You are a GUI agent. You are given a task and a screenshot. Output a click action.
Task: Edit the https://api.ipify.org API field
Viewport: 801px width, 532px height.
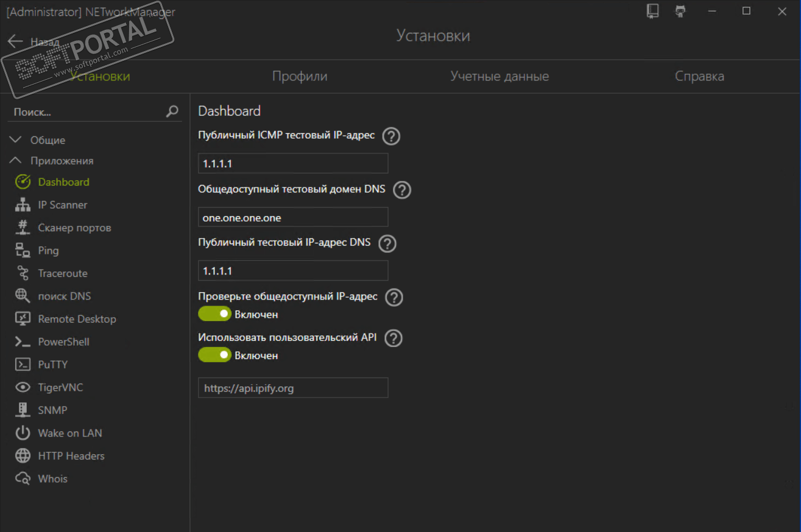(293, 388)
